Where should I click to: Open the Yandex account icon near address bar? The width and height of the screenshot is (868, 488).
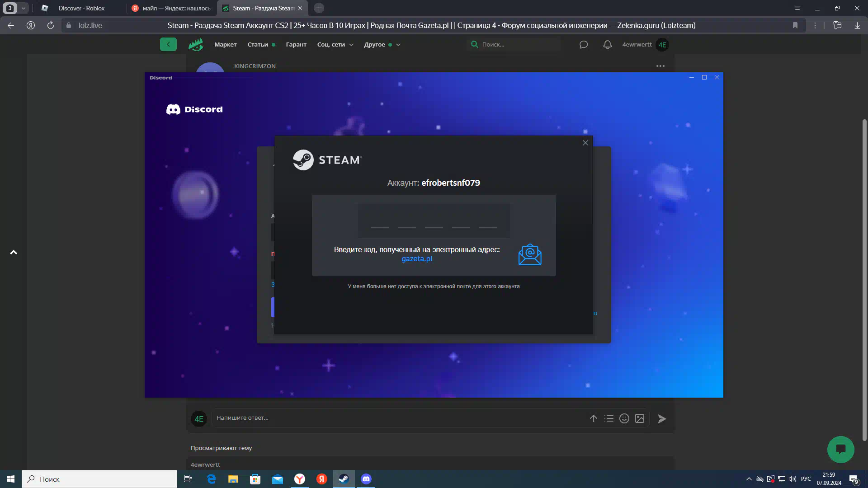tap(31, 25)
